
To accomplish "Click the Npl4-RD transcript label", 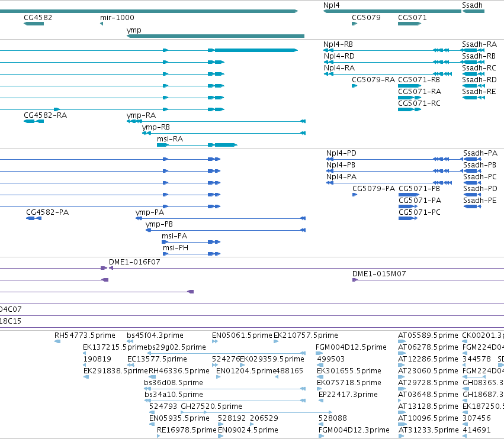I will tap(339, 56).
